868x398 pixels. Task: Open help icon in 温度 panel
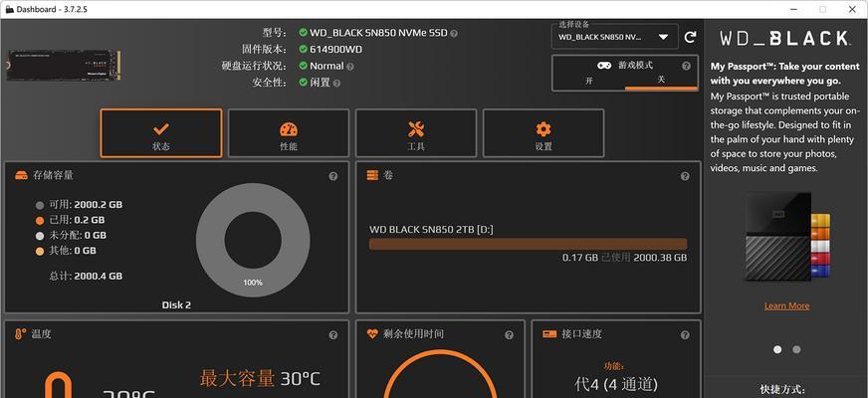[333, 335]
